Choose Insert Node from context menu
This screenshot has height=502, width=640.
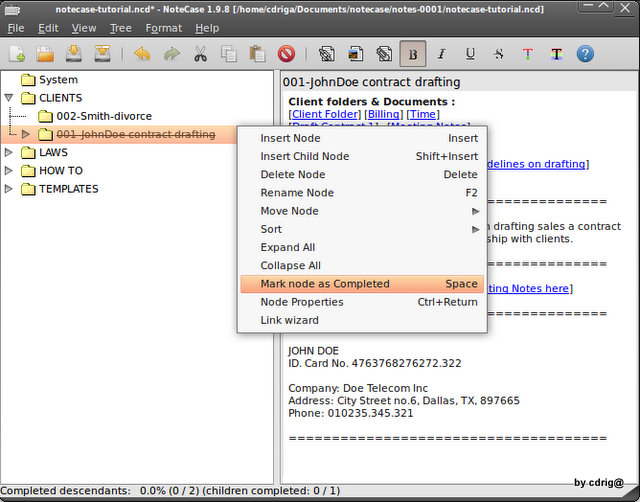point(362,138)
